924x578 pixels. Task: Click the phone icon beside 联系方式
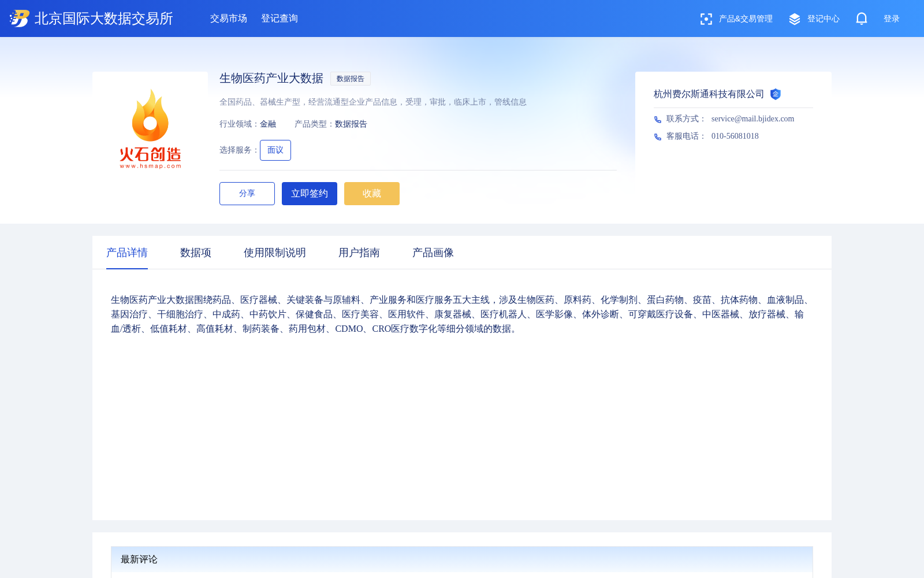click(658, 120)
